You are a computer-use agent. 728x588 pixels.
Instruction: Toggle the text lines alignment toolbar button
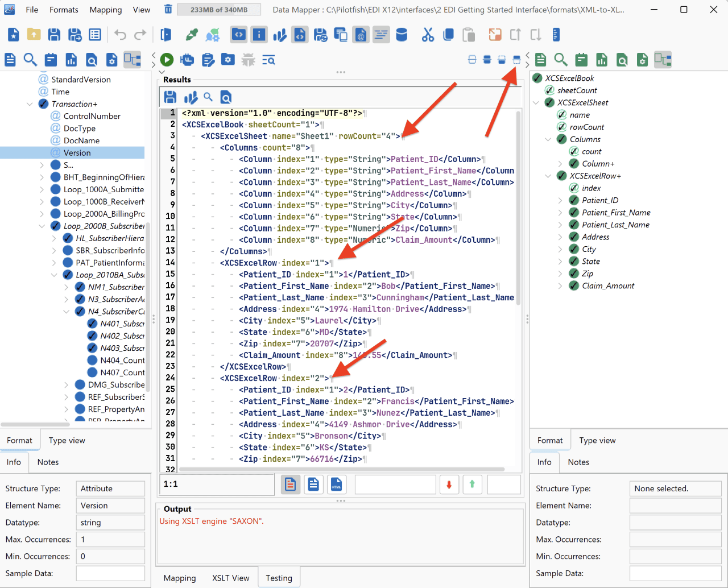tap(381, 35)
